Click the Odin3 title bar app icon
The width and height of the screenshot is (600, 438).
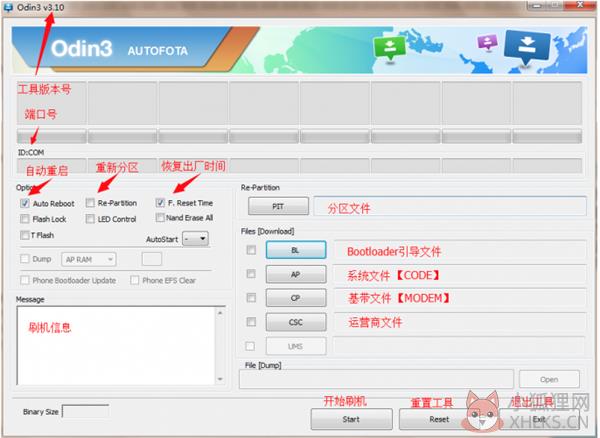(x=8, y=7)
